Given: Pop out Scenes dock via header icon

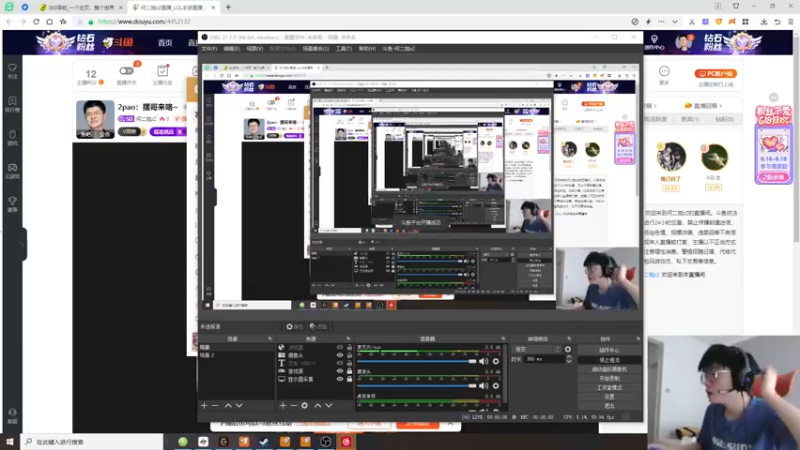Looking at the screenshot, I should pyautogui.click(x=270, y=339).
